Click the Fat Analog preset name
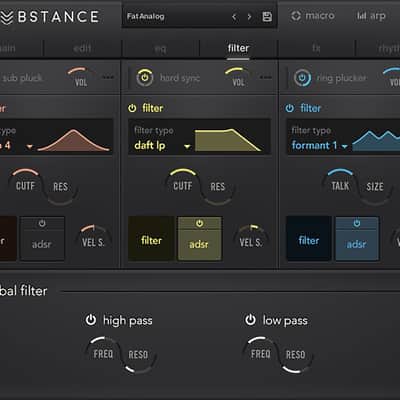This screenshot has height=400, width=400. [x=146, y=16]
